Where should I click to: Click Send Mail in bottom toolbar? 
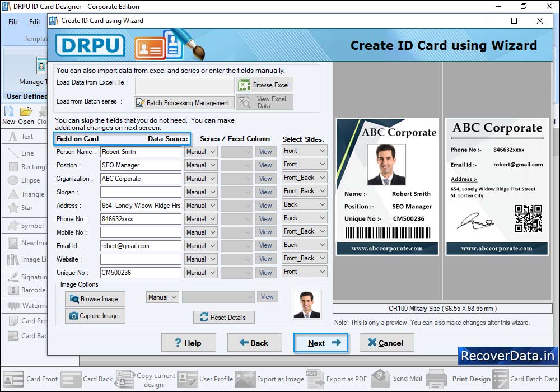click(x=397, y=379)
